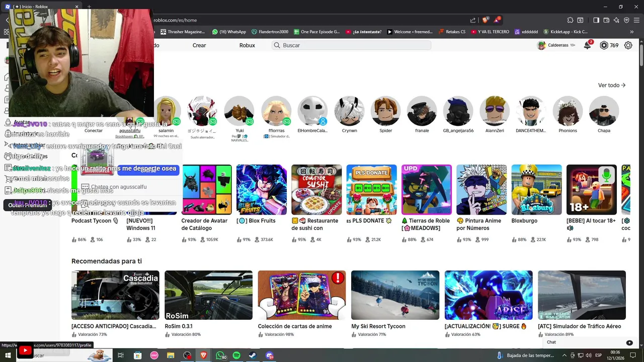644x362 pixels.
Task: Open friend franale's avatar
Action: (422, 111)
